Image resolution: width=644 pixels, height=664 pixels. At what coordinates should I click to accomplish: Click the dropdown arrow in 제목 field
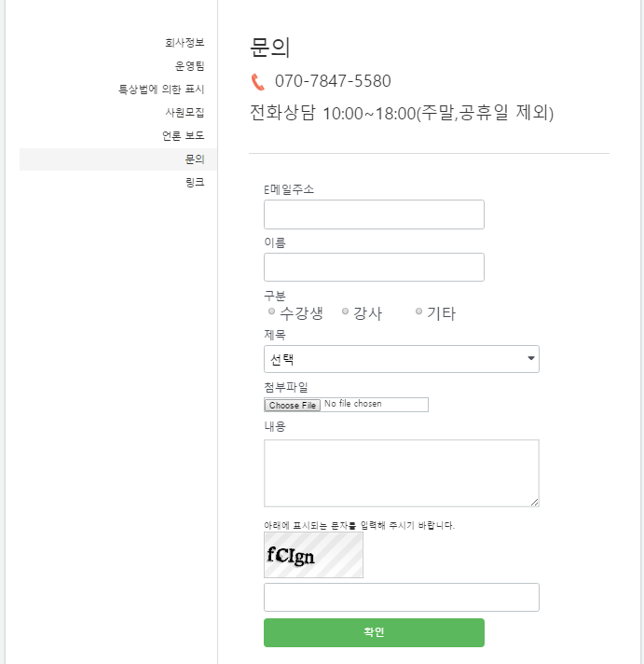point(531,358)
